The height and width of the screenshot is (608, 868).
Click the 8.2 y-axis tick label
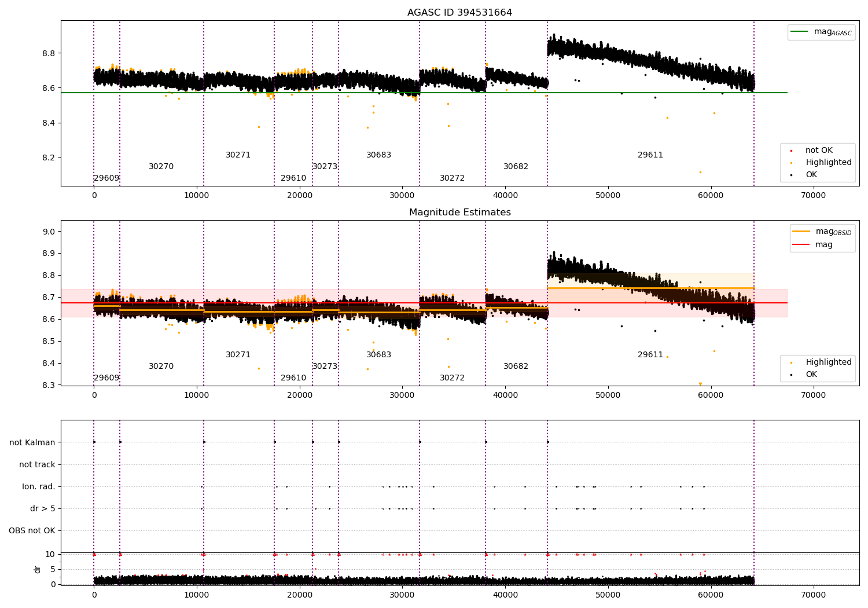pos(49,158)
